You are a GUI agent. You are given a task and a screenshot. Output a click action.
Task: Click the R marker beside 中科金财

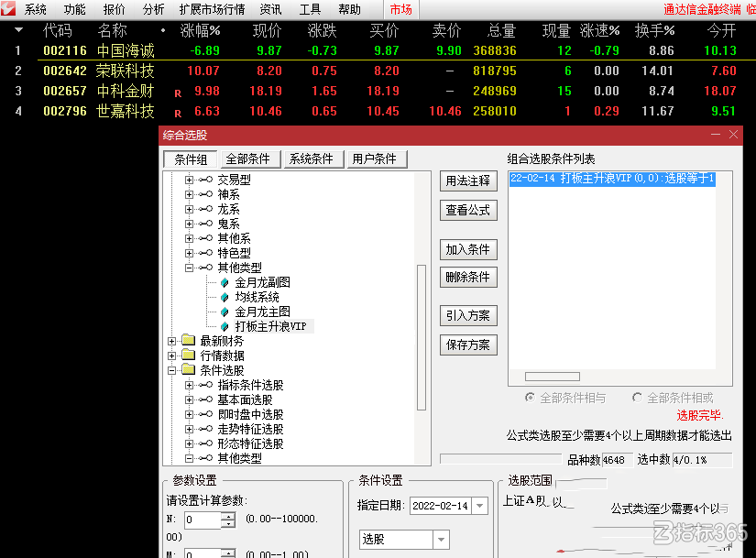point(178,93)
